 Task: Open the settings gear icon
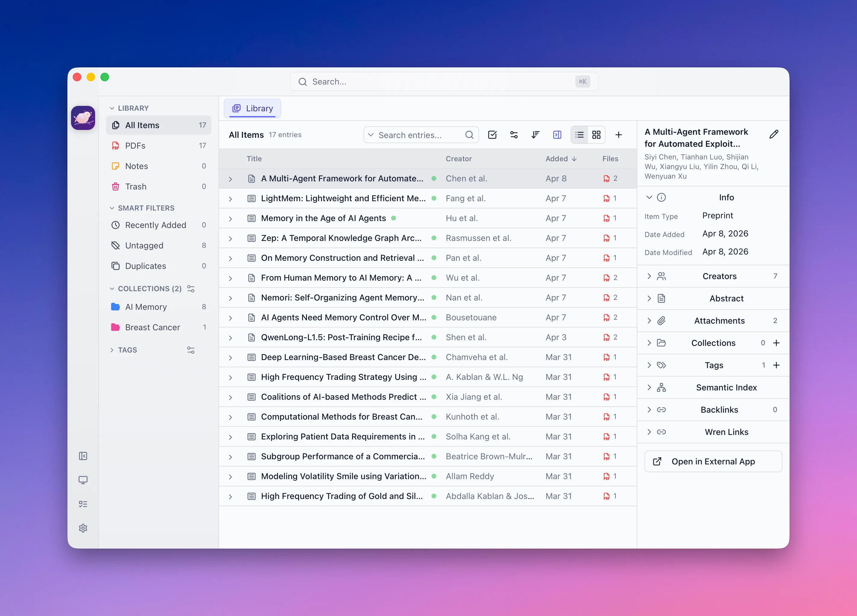pos(83,528)
